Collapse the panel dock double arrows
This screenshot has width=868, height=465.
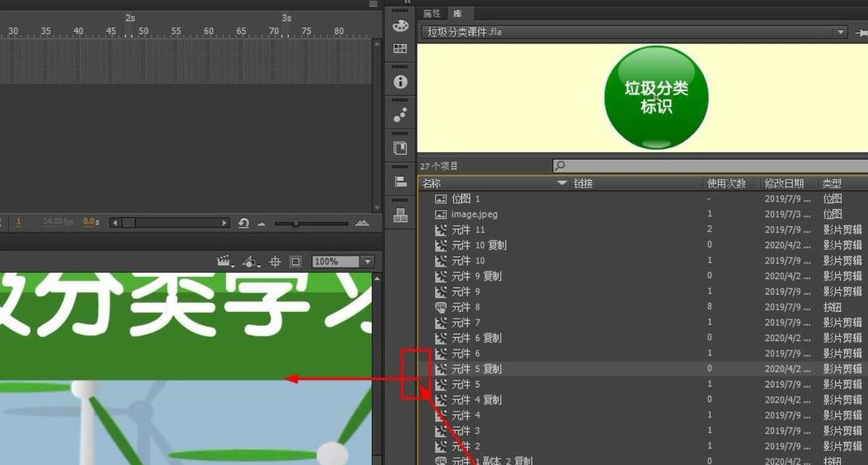[407, 3]
